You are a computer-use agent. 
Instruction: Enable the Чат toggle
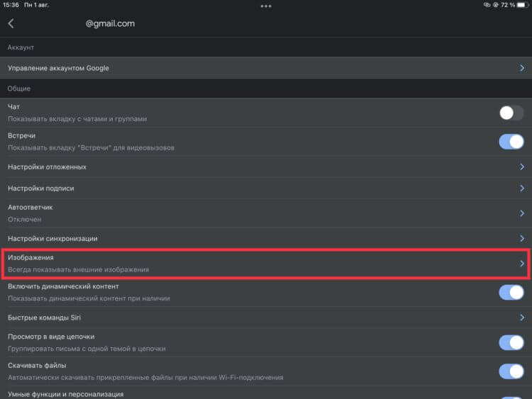coord(511,113)
